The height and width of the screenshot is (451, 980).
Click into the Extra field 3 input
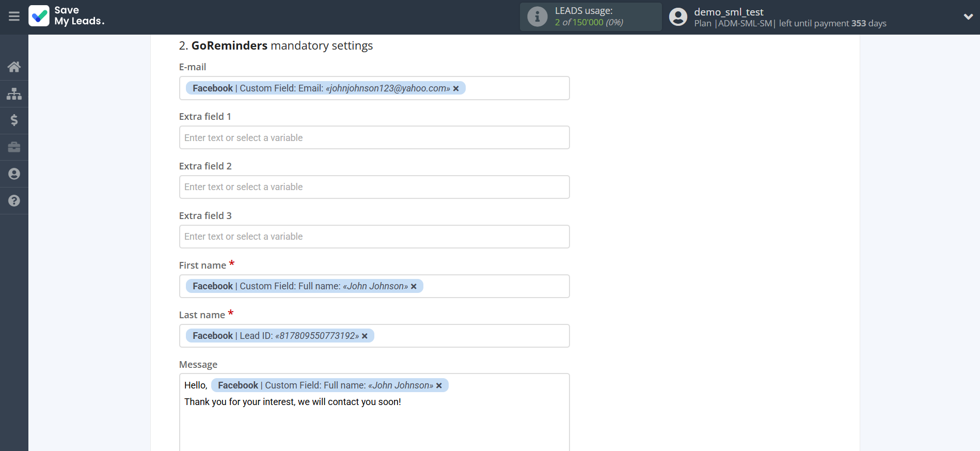[x=374, y=237]
